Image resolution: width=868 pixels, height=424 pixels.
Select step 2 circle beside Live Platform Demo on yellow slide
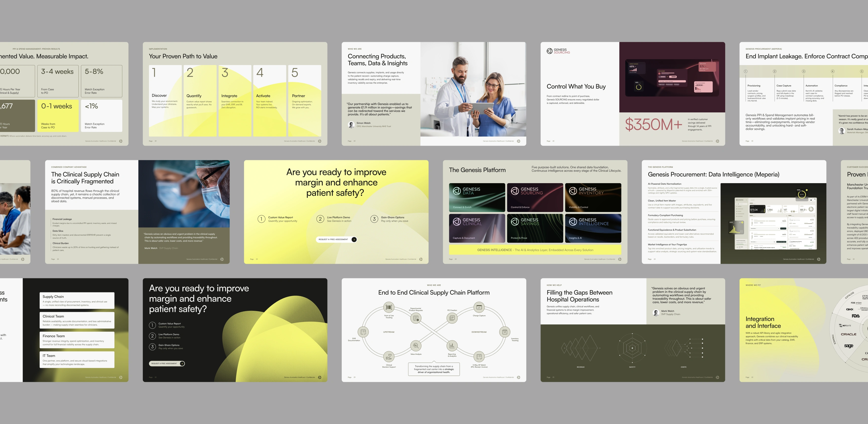pyautogui.click(x=320, y=219)
